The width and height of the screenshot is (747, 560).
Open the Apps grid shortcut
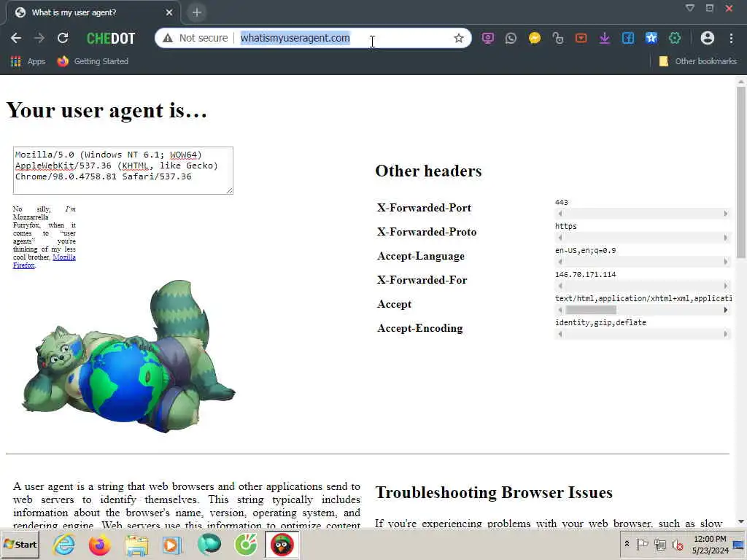[28, 61]
